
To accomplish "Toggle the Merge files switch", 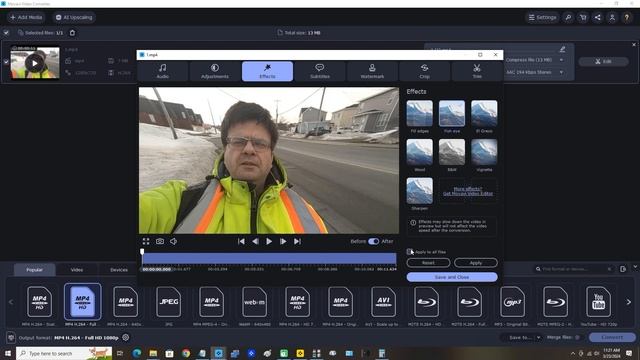I will click(x=577, y=338).
